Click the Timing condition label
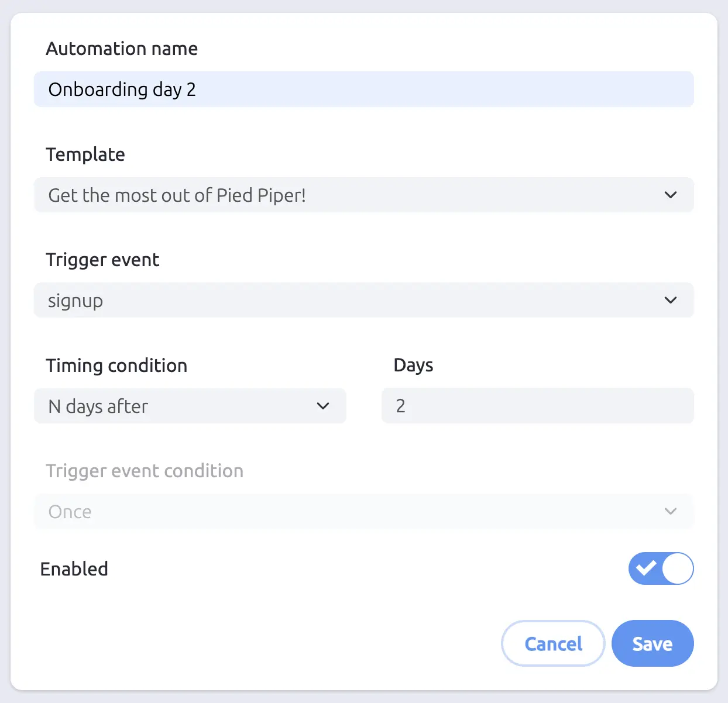 click(x=116, y=366)
